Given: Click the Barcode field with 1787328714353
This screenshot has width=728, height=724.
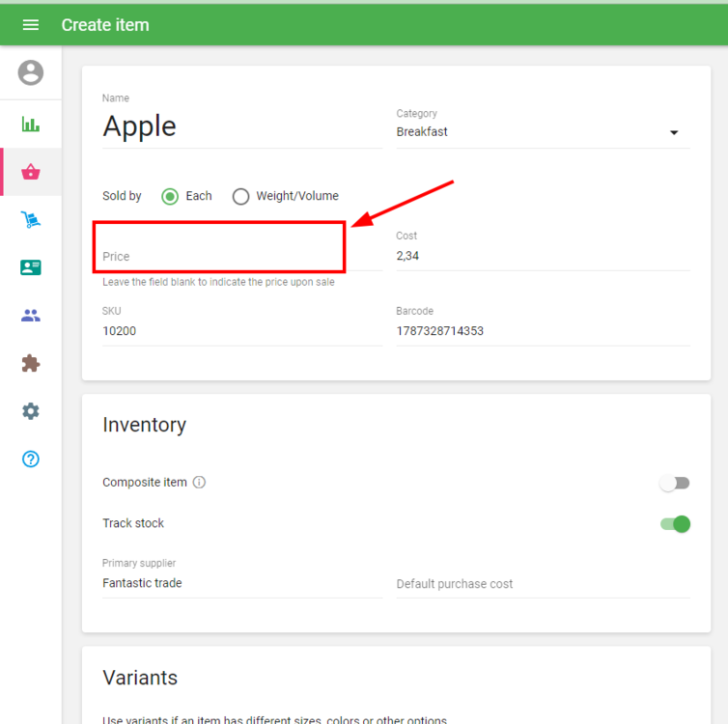Looking at the screenshot, I should 542,331.
